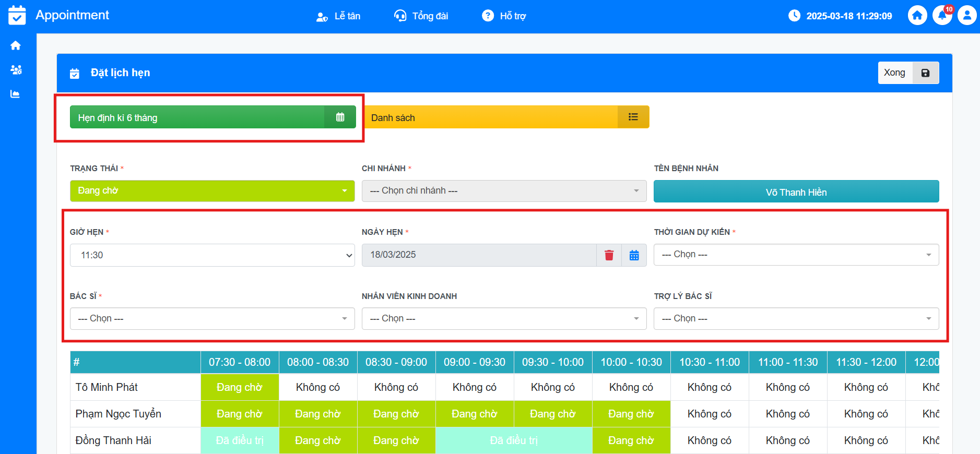The width and height of the screenshot is (980, 454).
Task: Click the Xong button
Action: (894, 73)
